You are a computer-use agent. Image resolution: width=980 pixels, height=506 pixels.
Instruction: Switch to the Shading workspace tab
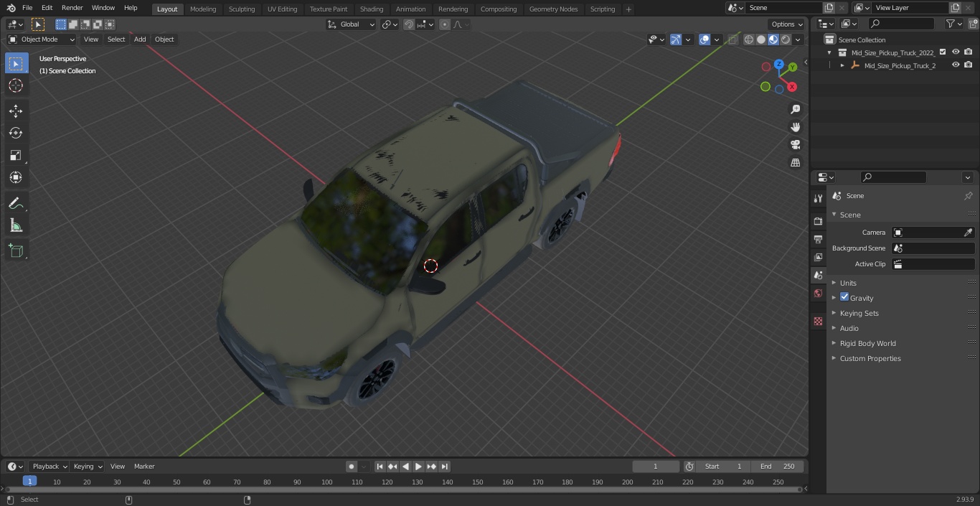click(372, 9)
